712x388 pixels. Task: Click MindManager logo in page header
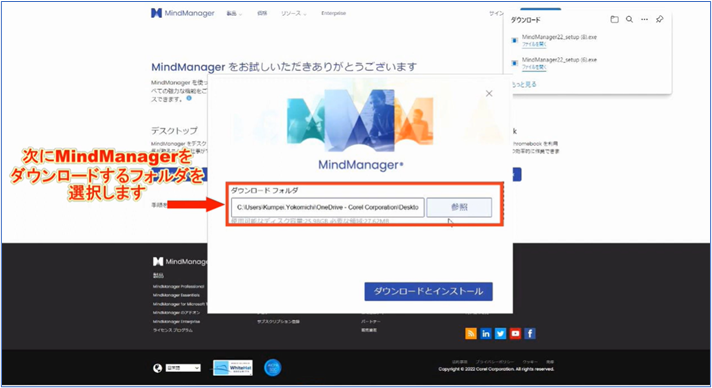183,13
